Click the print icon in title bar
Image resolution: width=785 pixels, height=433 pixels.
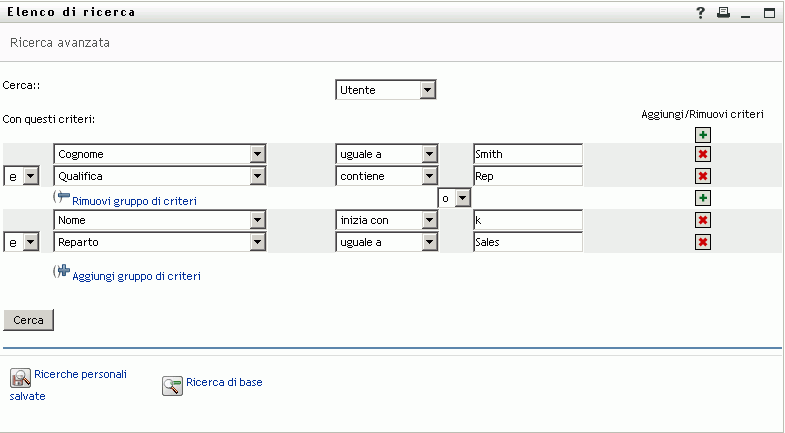(723, 13)
